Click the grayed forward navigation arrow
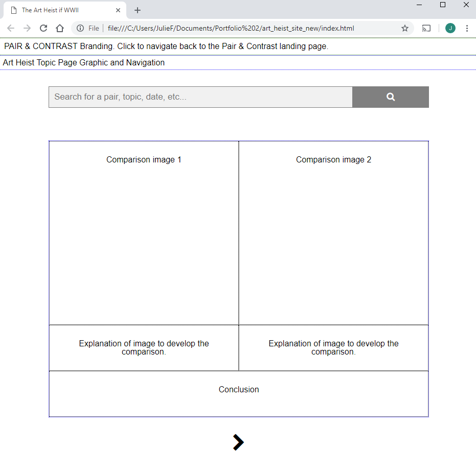476x472 pixels. (27, 28)
